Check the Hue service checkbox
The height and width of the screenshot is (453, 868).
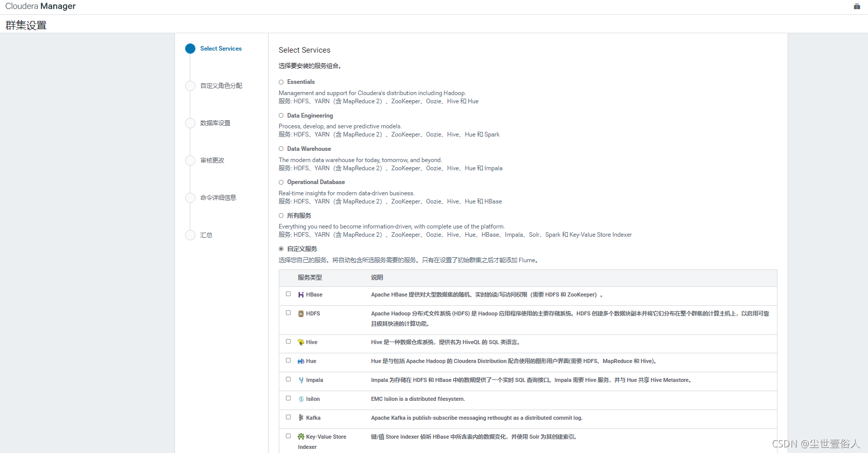coord(288,360)
